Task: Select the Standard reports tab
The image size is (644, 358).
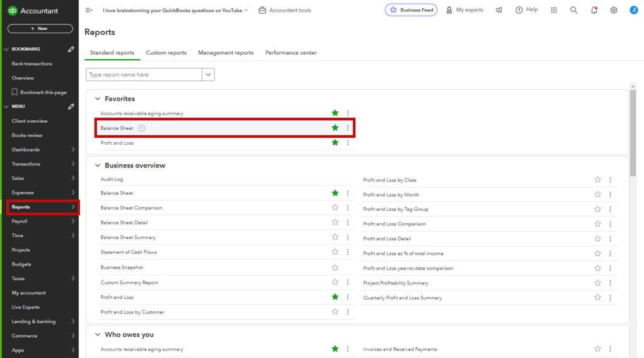Action: click(x=112, y=53)
